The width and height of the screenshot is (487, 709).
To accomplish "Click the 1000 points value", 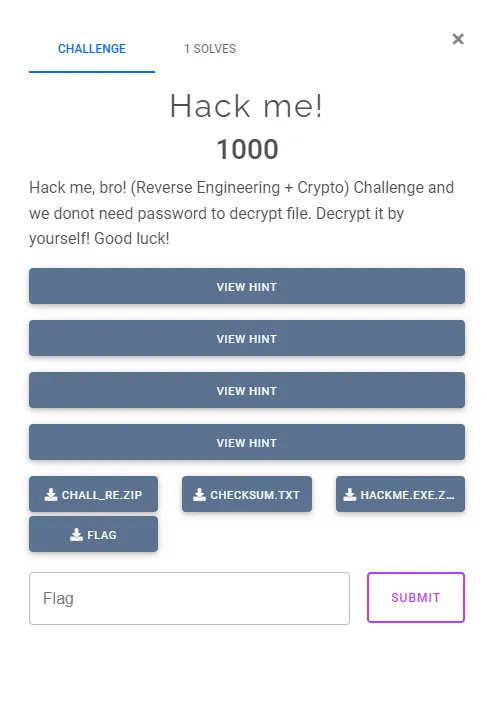I will pos(247,149).
